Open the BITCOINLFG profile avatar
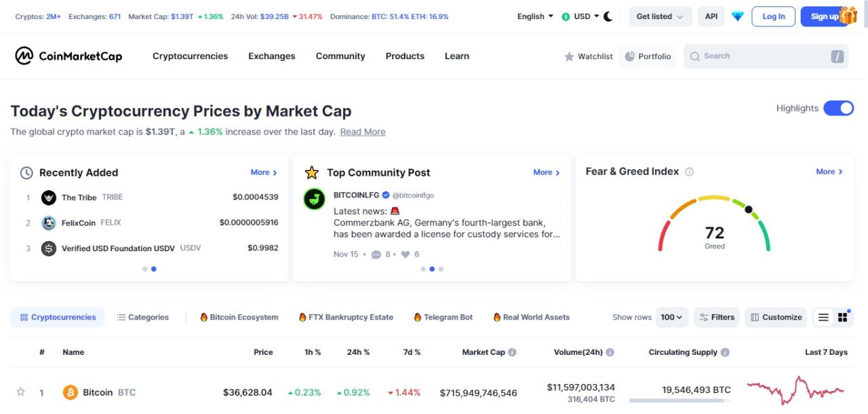The height and width of the screenshot is (414, 868). [314, 199]
